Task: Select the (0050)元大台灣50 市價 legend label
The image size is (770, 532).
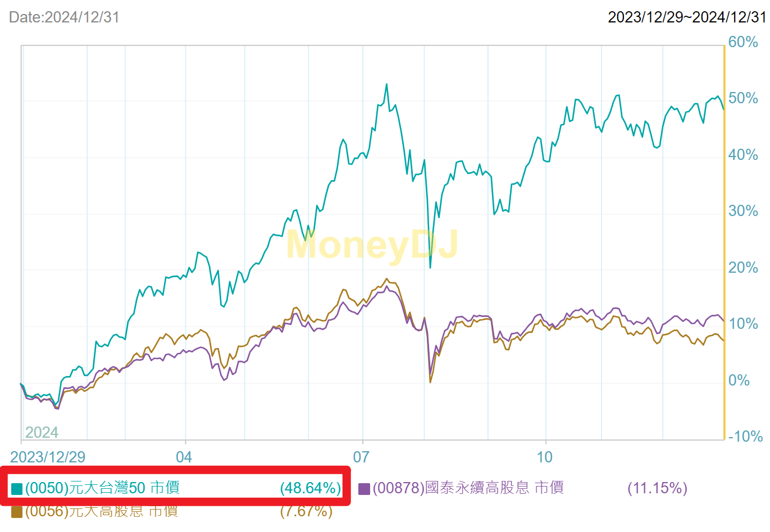Action: point(102,488)
